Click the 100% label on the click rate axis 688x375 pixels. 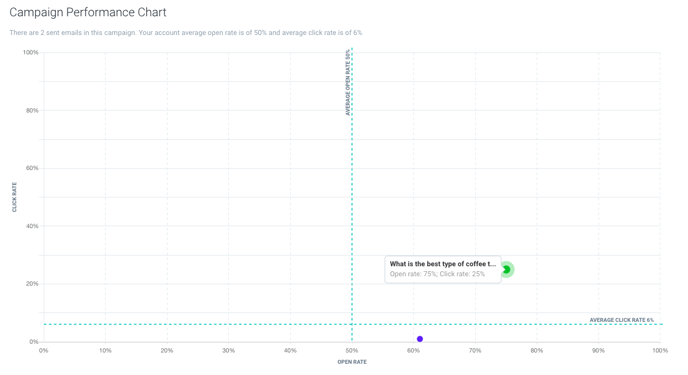click(31, 52)
